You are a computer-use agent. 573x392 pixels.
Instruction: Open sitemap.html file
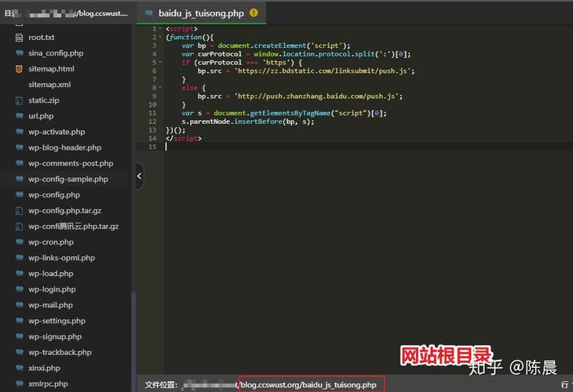point(51,69)
